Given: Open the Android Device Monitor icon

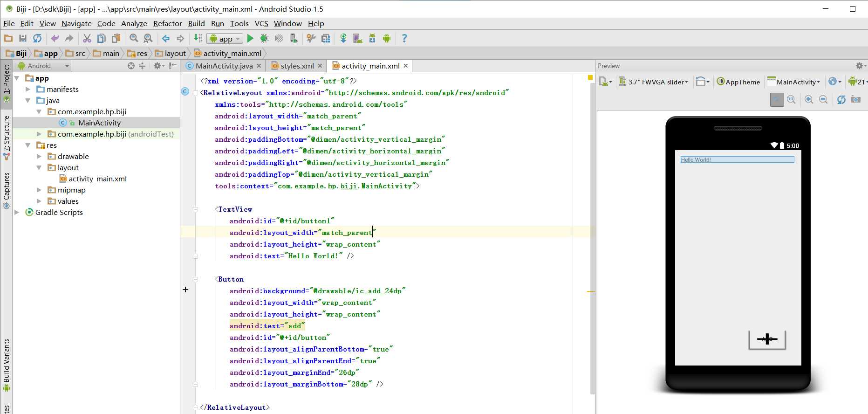Looking at the screenshot, I should [386, 39].
